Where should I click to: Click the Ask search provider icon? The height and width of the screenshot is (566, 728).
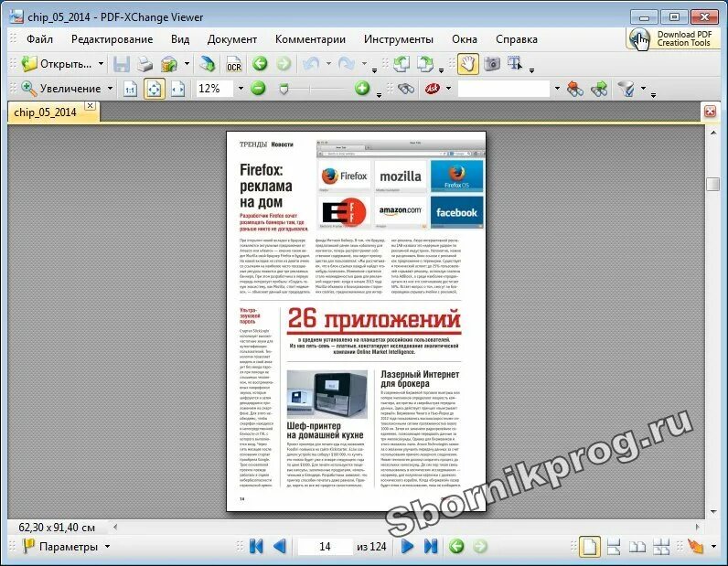(x=433, y=88)
